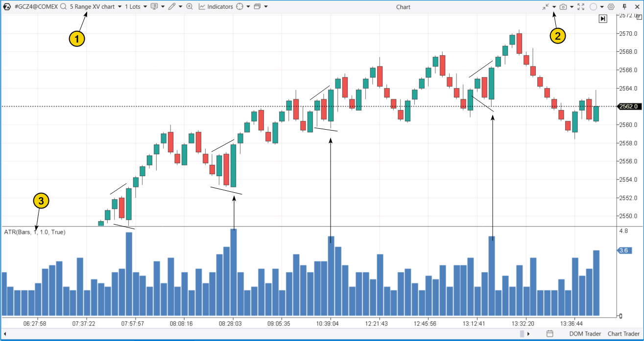Viewport: 644px width, 341px height.
Task: Open the Indicators button
Action: tap(215, 7)
